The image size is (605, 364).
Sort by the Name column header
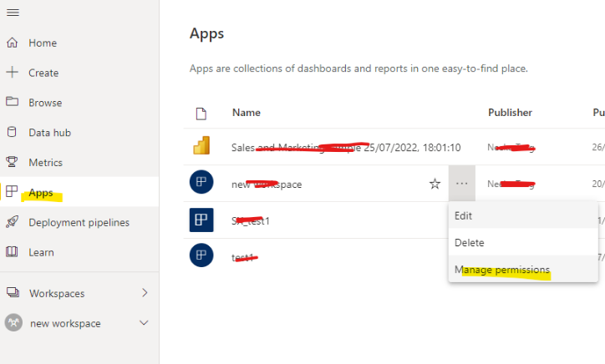tap(247, 113)
